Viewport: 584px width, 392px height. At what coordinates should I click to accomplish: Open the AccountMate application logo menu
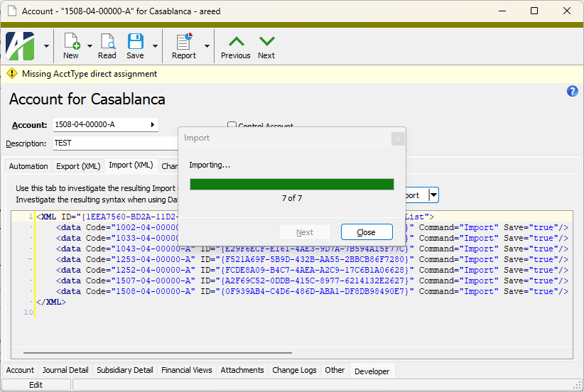click(20, 45)
